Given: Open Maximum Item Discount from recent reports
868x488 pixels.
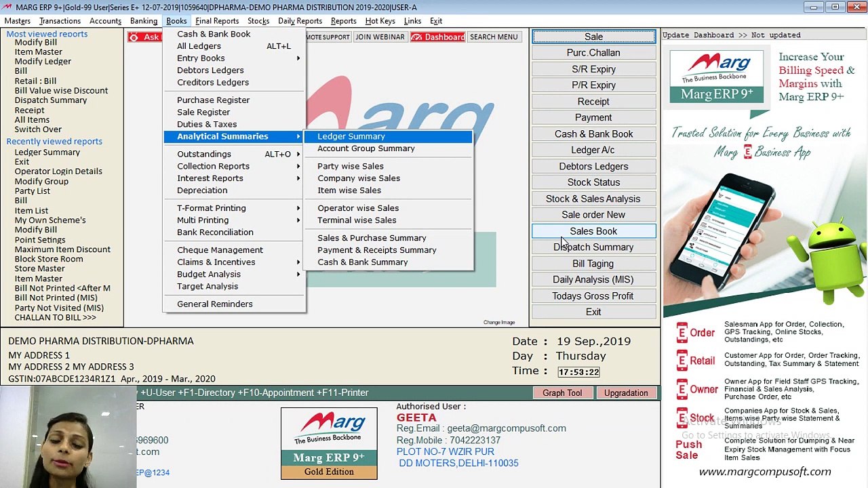Looking at the screenshot, I should coord(62,249).
